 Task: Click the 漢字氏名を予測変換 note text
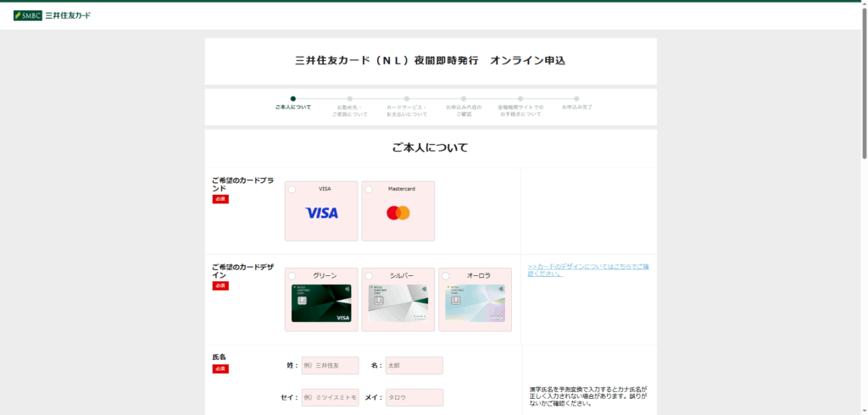pyautogui.click(x=588, y=396)
